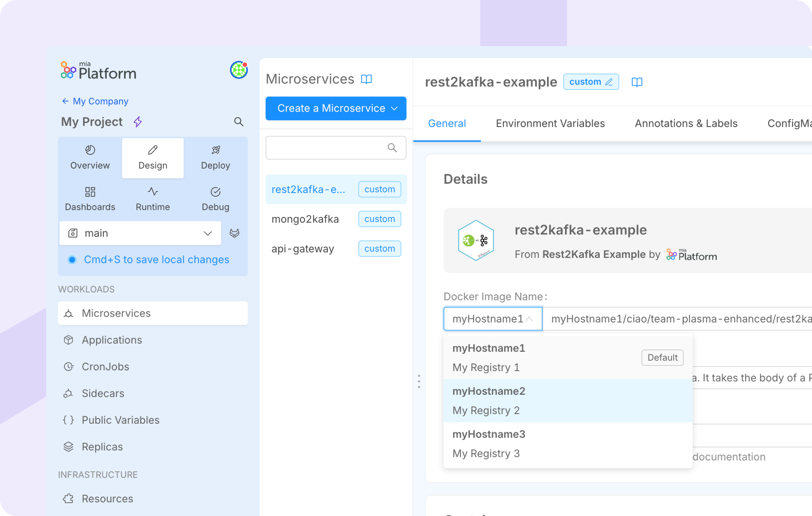Select the Debug icon
Image resolution: width=812 pixels, height=516 pixels.
tap(215, 191)
